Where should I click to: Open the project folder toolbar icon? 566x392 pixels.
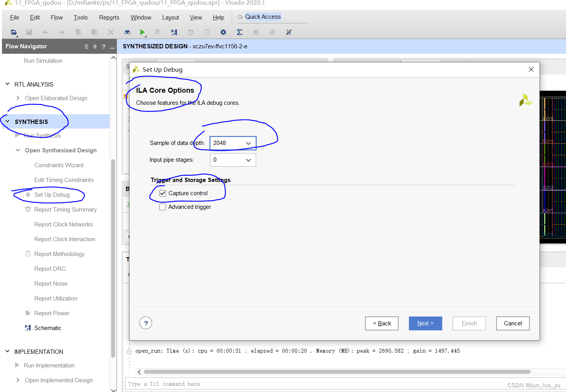(14, 32)
